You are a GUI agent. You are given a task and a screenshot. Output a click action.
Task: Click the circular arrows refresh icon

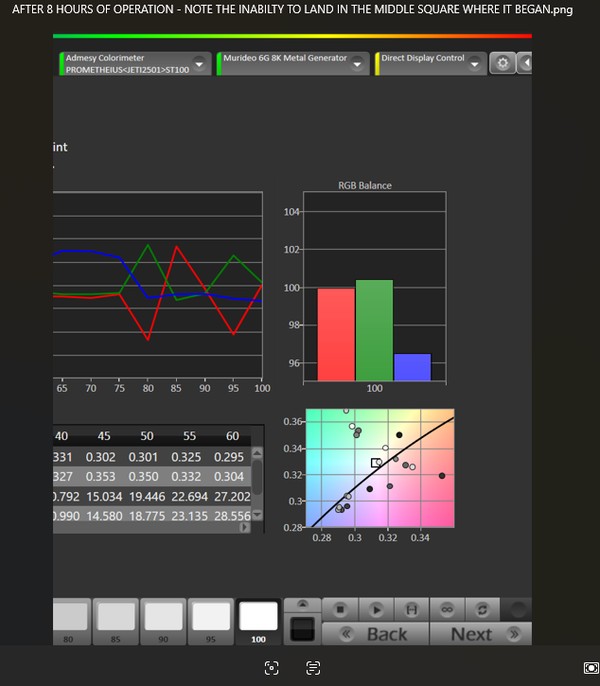tap(482, 609)
